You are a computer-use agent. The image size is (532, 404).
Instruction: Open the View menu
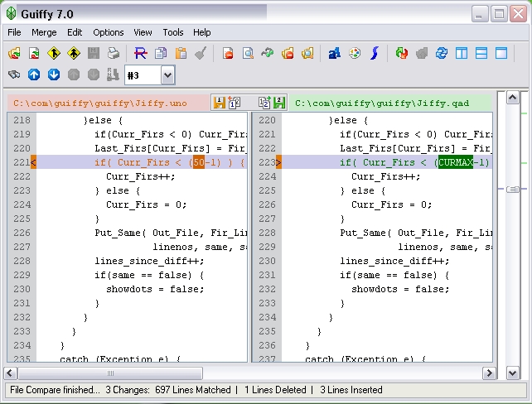143,32
